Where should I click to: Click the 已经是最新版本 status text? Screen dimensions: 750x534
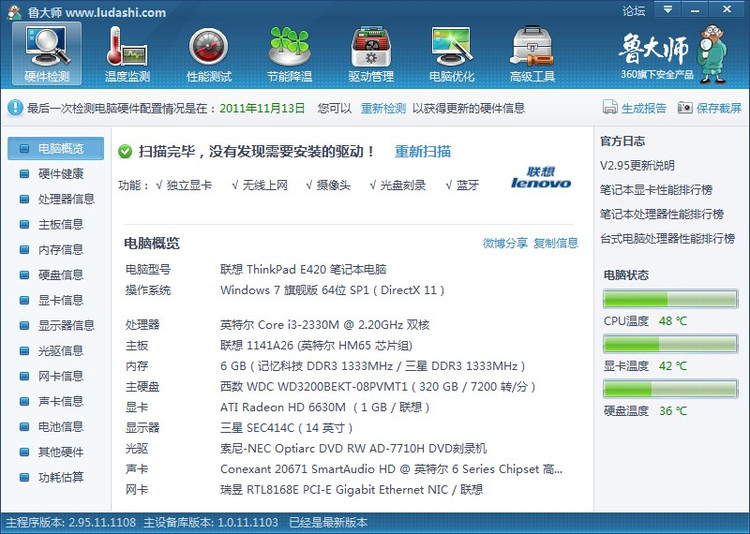[328, 523]
